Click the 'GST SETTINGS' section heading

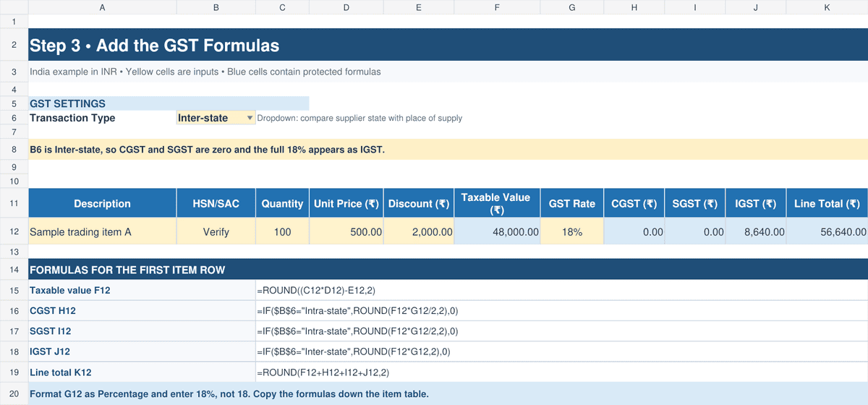point(67,103)
